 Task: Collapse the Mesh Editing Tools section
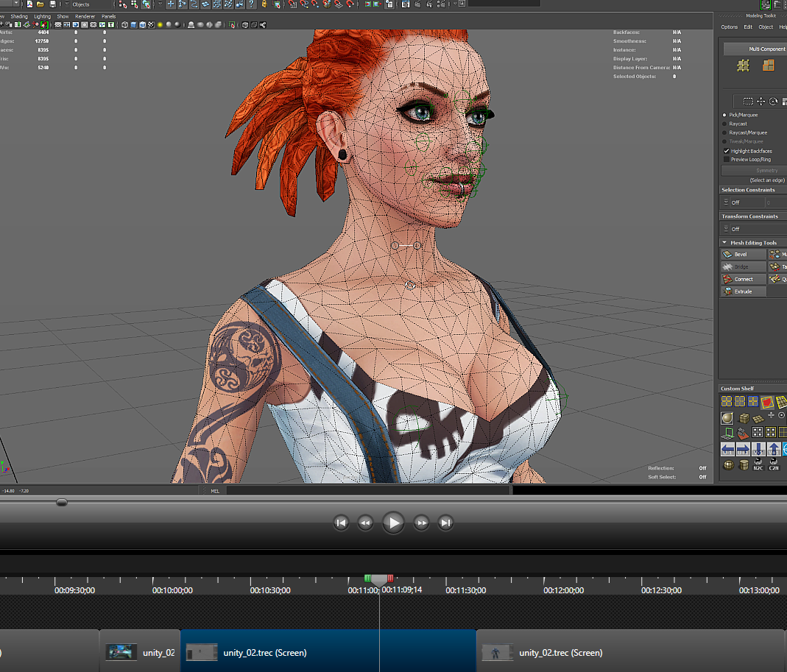coord(724,242)
